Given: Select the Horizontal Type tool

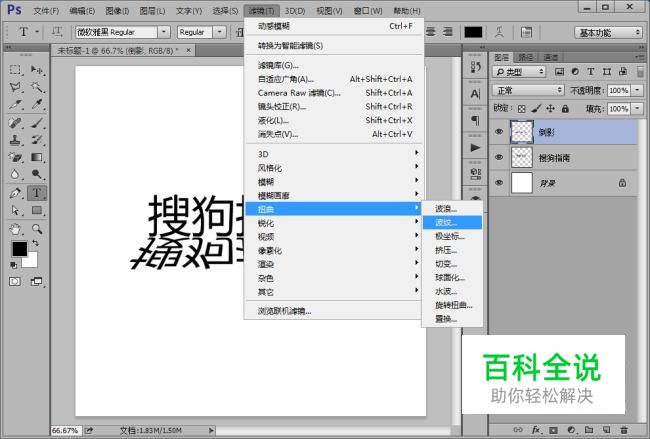Looking at the screenshot, I should (x=37, y=193).
